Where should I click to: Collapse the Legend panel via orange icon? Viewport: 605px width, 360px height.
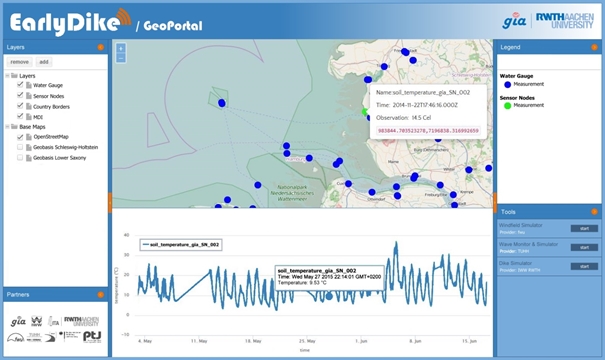point(594,47)
